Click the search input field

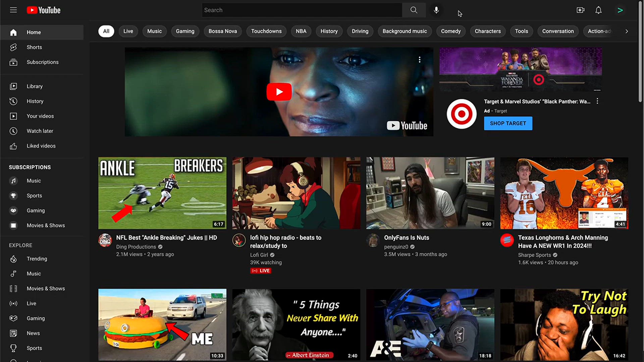pos(302,10)
